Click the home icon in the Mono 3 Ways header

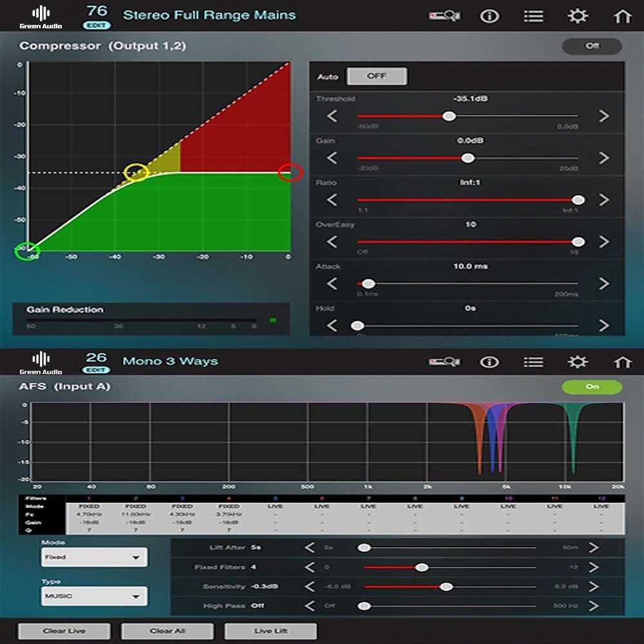(622, 362)
